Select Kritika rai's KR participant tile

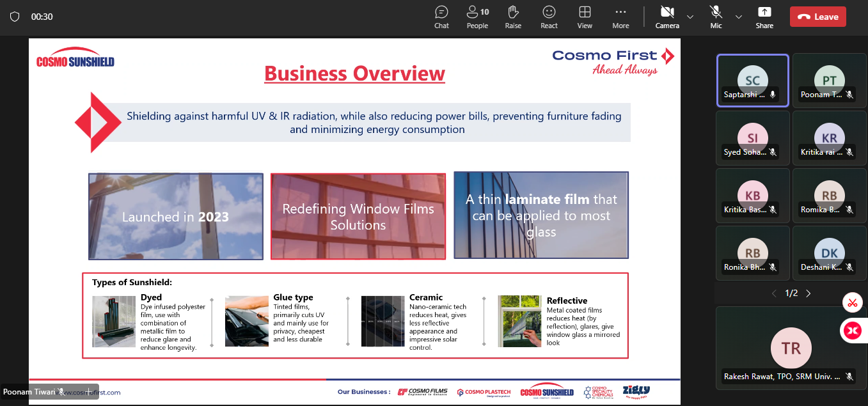click(x=830, y=138)
